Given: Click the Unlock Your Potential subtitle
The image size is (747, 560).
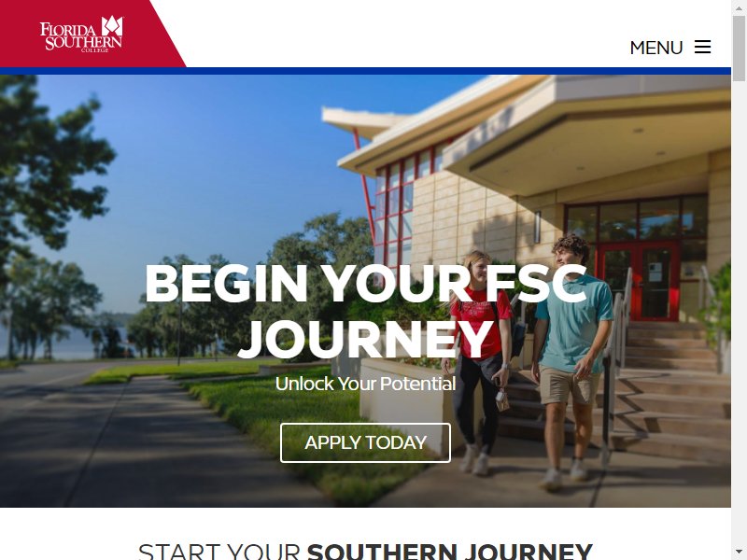Looking at the screenshot, I should coord(365,384).
